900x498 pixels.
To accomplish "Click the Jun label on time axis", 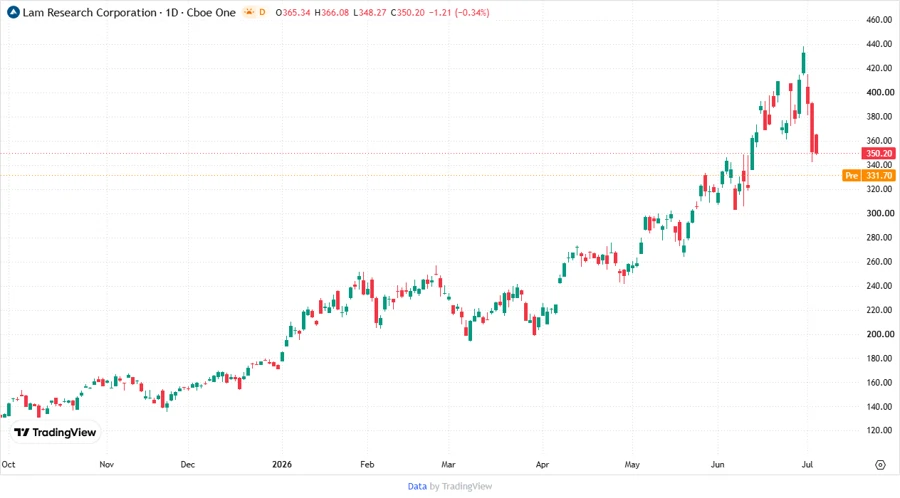I will pos(717,464).
